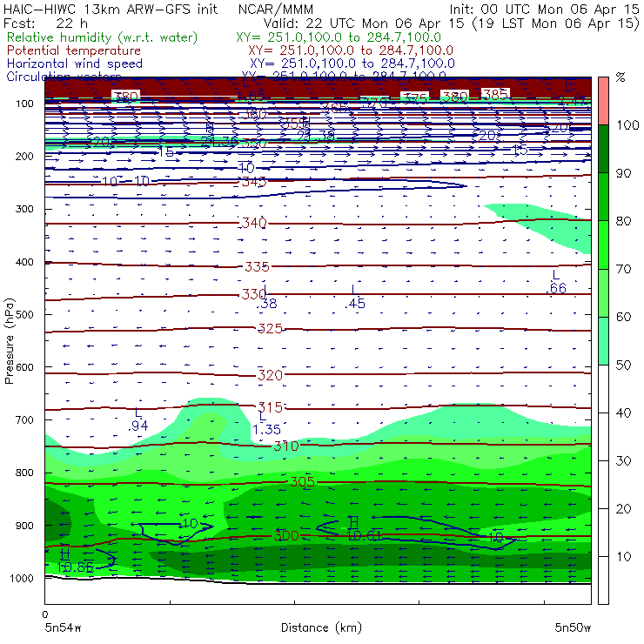Click the 'Potential temperature' legend label

[74, 50]
